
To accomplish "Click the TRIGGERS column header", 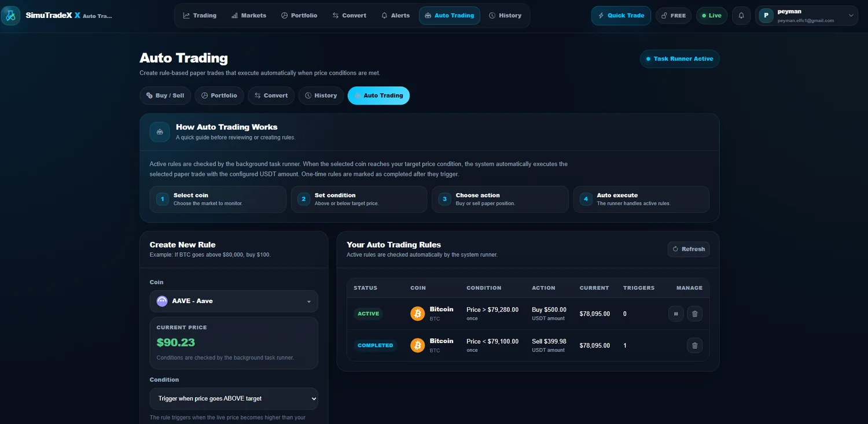I will click(639, 288).
